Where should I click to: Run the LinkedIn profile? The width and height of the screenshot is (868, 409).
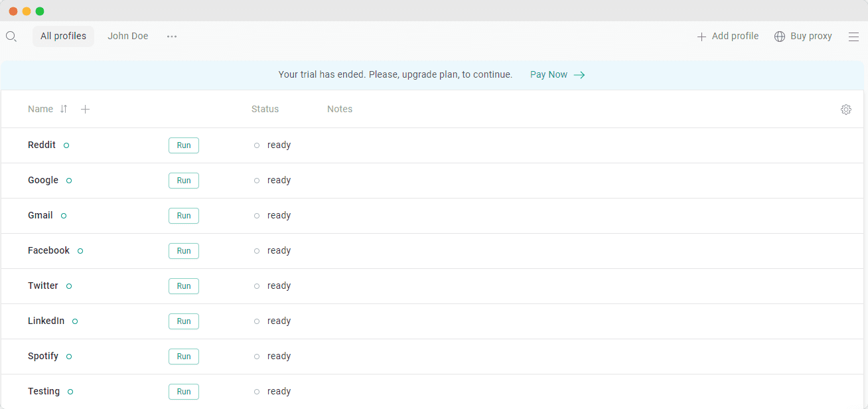pos(184,321)
